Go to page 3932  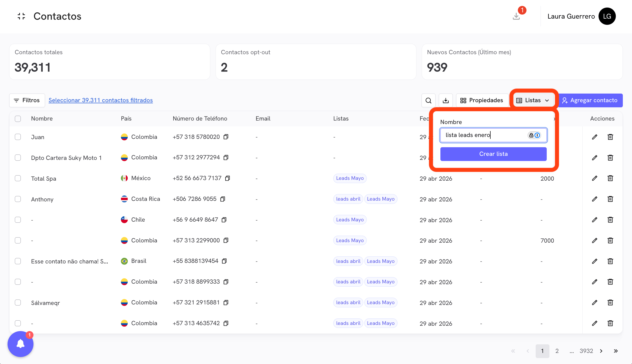coord(586,351)
